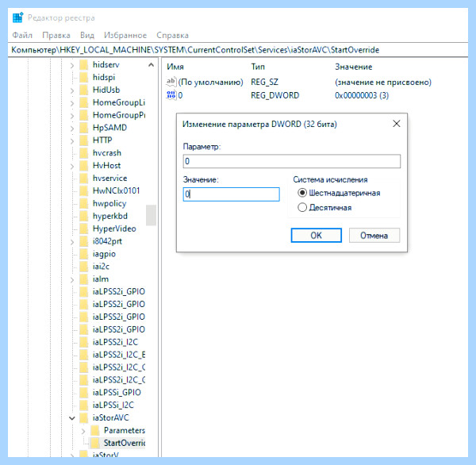Viewport: 476px width, 465px height.
Task: Expand the HpSAMD tree node
Action: [x=72, y=129]
